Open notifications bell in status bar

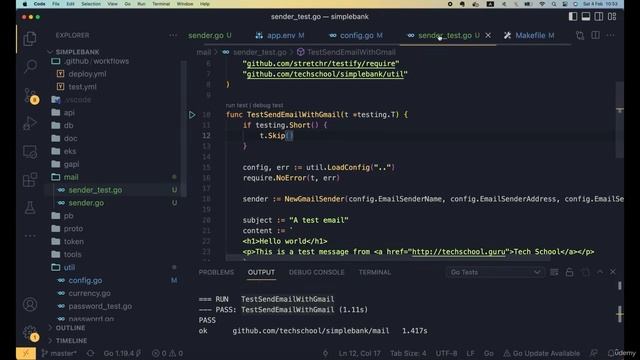611,353
